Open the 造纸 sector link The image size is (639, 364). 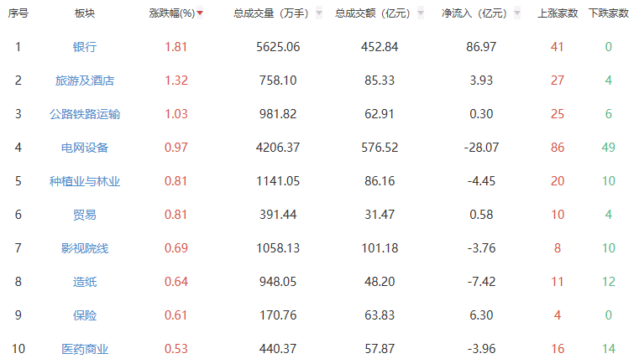pyautogui.click(x=85, y=282)
